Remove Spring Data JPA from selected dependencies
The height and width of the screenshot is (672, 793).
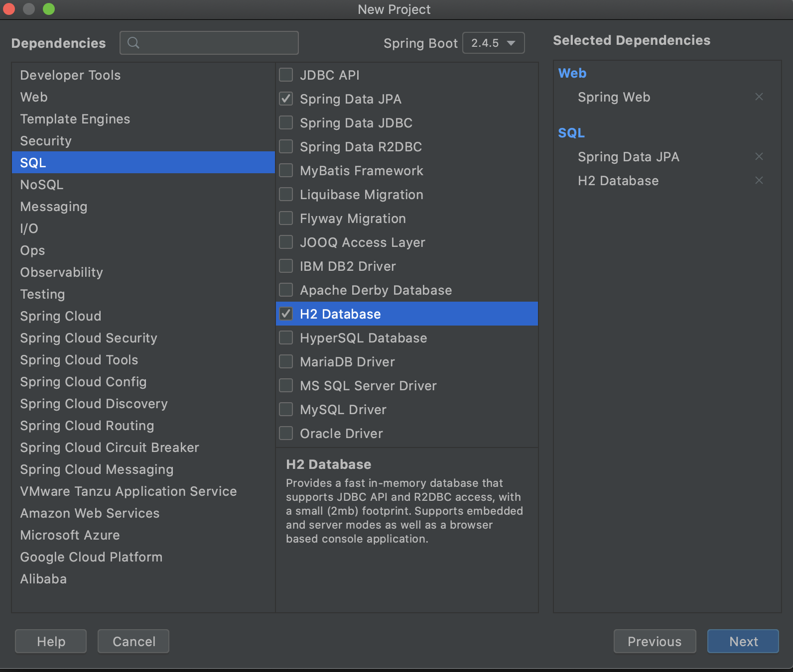click(759, 156)
